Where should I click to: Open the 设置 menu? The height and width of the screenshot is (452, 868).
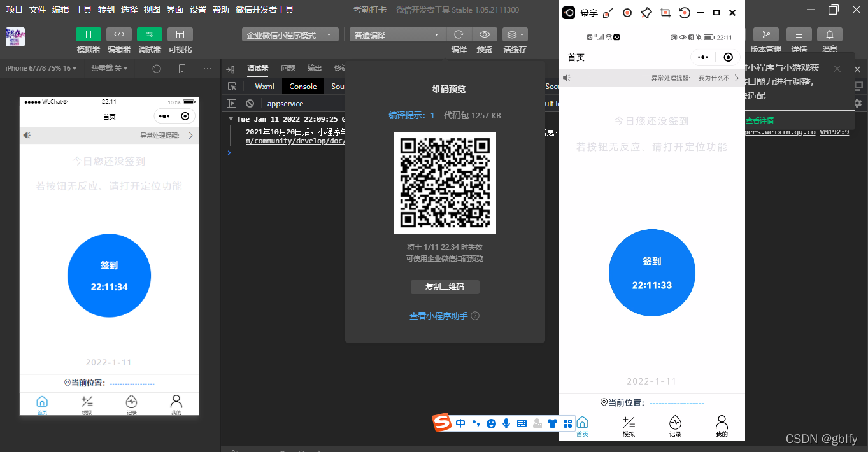pos(198,10)
